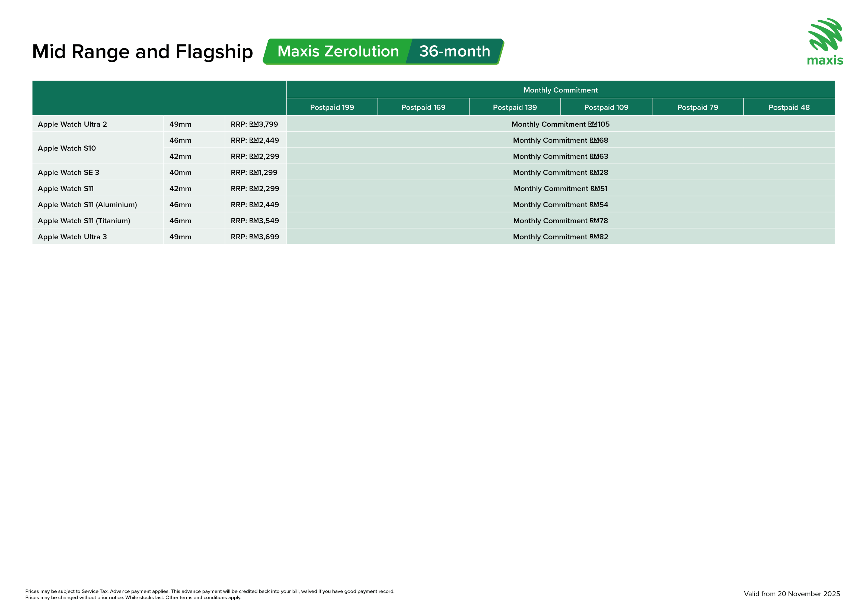The width and height of the screenshot is (868, 614).
Task: Click the Apple Watch S10 product cell
Action: click(67, 148)
